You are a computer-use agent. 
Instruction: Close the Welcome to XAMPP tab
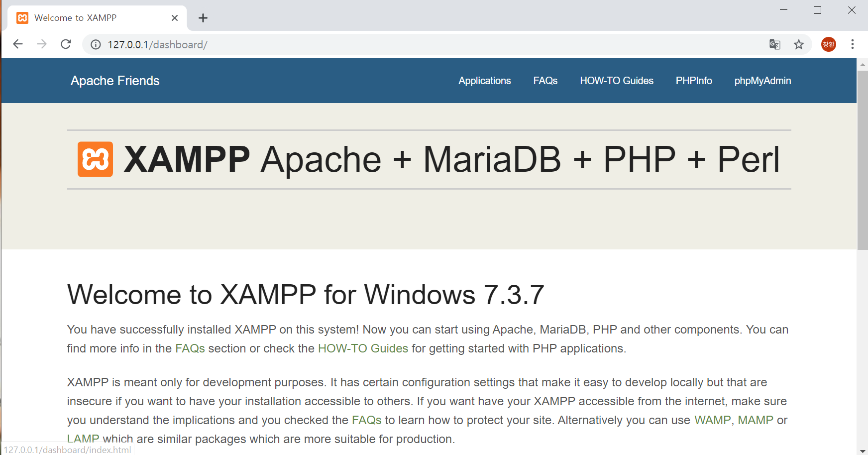(x=175, y=18)
